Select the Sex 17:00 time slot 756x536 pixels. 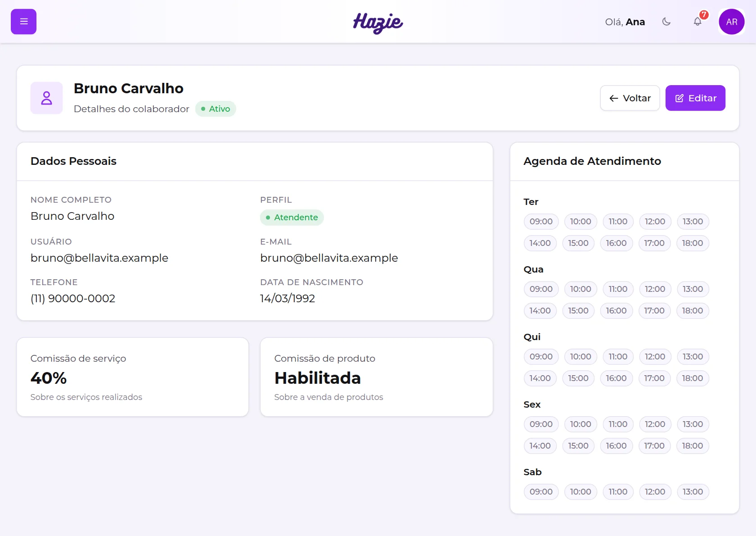point(654,445)
